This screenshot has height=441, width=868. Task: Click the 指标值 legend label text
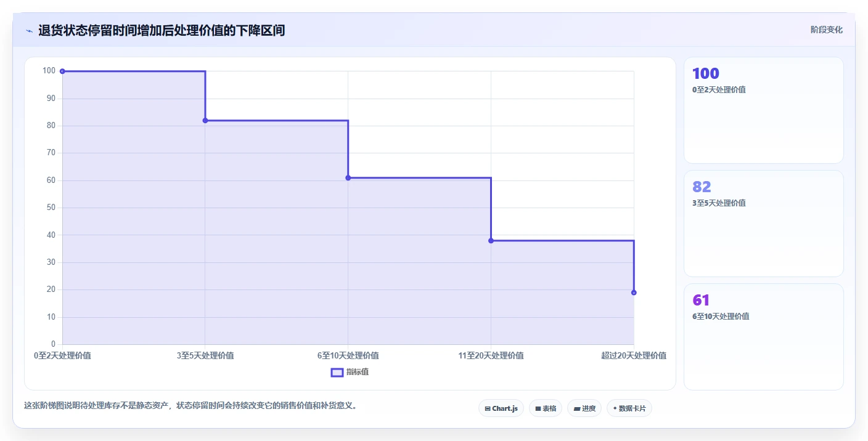[358, 372]
